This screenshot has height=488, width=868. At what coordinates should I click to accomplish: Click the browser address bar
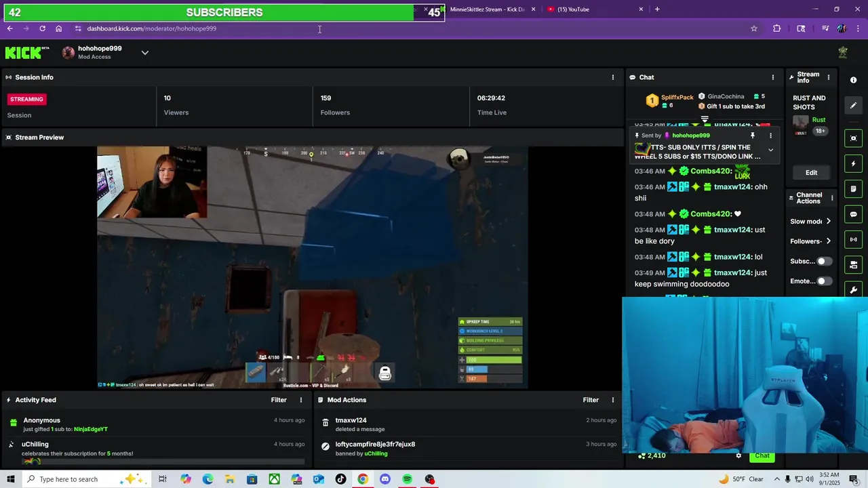(x=407, y=28)
